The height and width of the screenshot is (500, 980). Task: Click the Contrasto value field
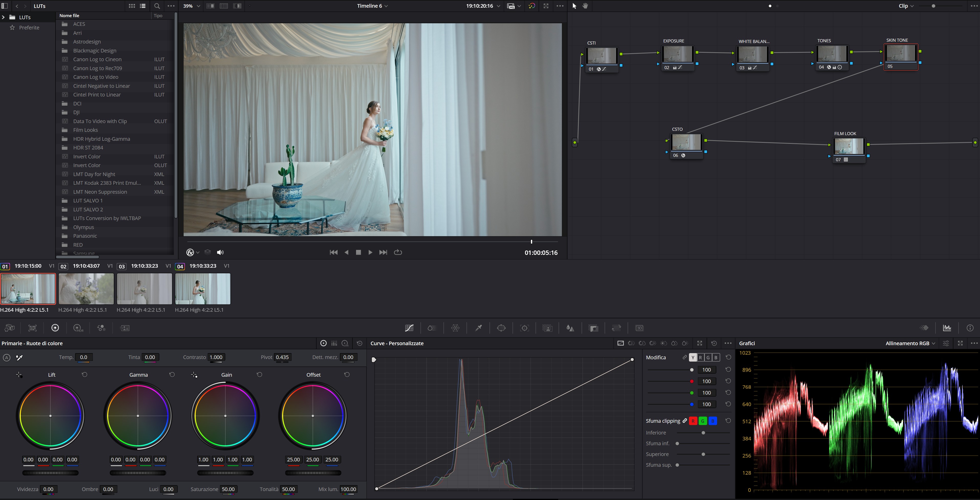[x=216, y=357]
